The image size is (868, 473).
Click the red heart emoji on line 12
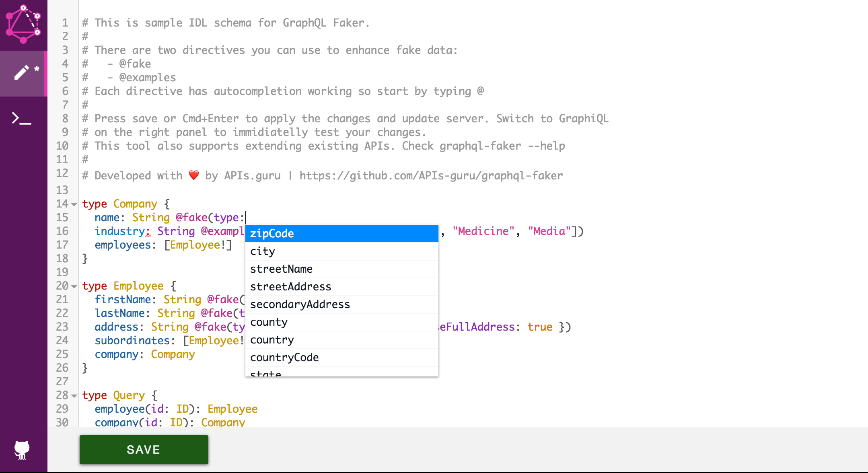coord(194,175)
